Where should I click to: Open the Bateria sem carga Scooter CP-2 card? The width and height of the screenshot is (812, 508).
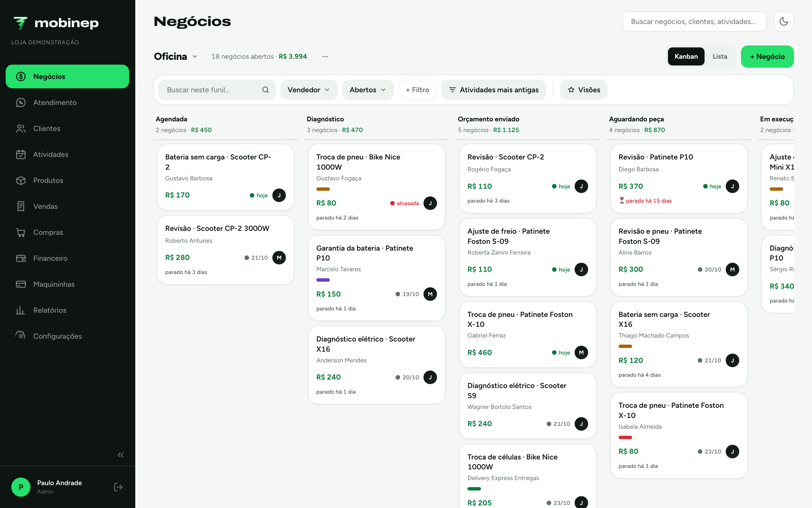(226, 177)
